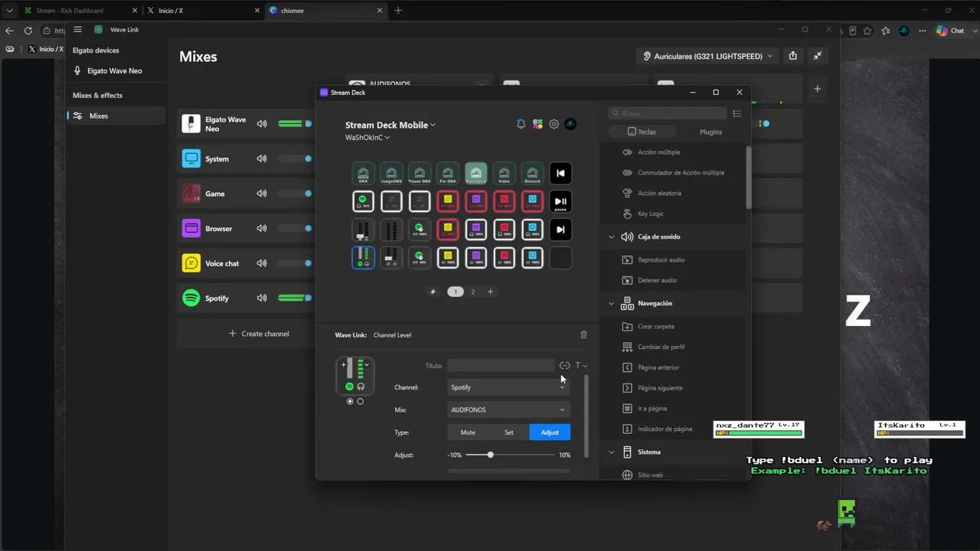Open Mixes in Wave Link sidebar
980x551 pixels.
pyautogui.click(x=116, y=116)
